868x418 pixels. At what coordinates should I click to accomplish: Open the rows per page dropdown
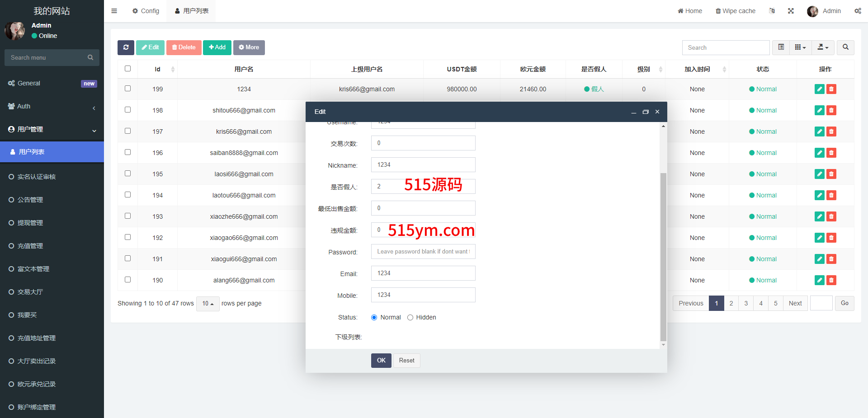click(x=208, y=304)
